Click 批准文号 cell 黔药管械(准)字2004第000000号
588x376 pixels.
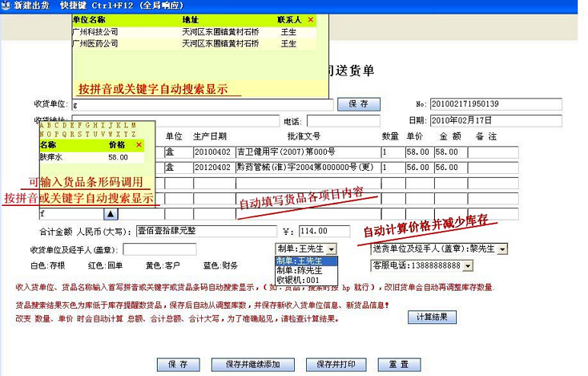coord(308,168)
